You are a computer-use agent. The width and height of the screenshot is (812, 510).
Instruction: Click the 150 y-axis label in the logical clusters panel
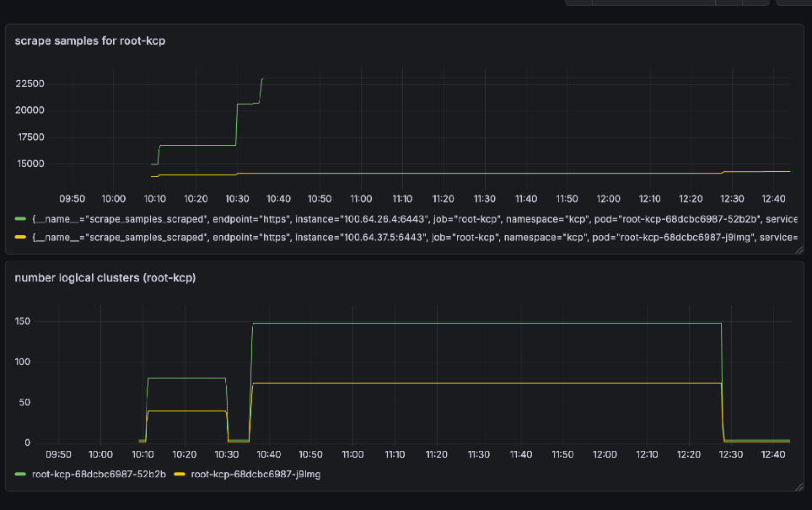(22, 321)
